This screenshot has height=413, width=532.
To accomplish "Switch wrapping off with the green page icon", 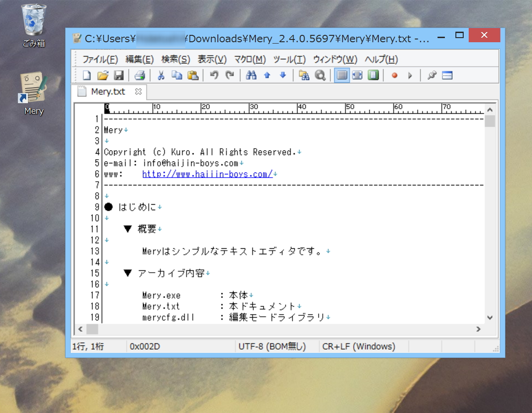I will 373,75.
